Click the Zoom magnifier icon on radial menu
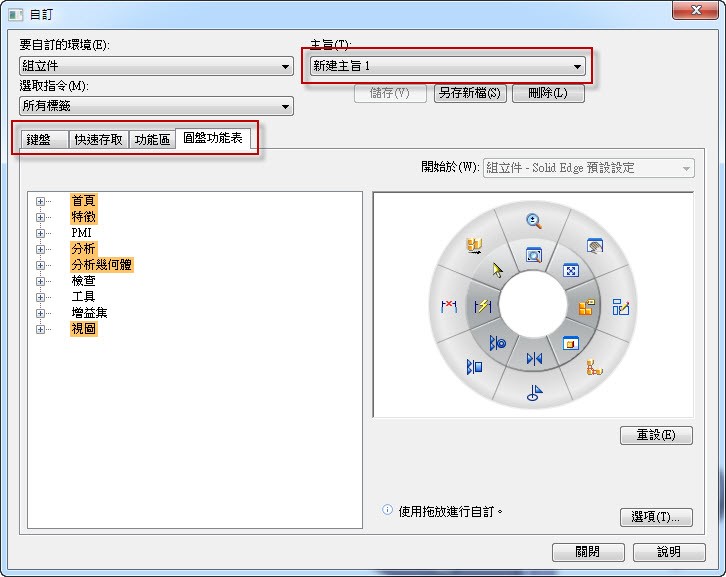 click(x=534, y=221)
